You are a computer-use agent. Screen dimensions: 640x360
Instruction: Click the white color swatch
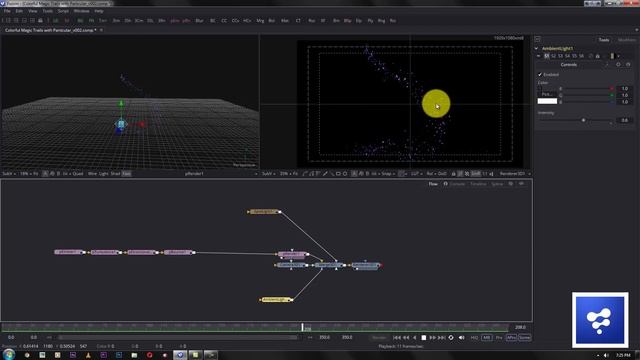[547, 101]
